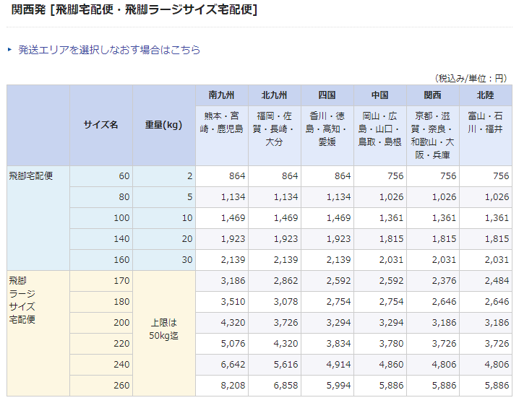532x403 pixels.
Task: Click the 京都・滋賀・奈良・和歌山・大阪・兵庫 cell
Action: coord(432,135)
